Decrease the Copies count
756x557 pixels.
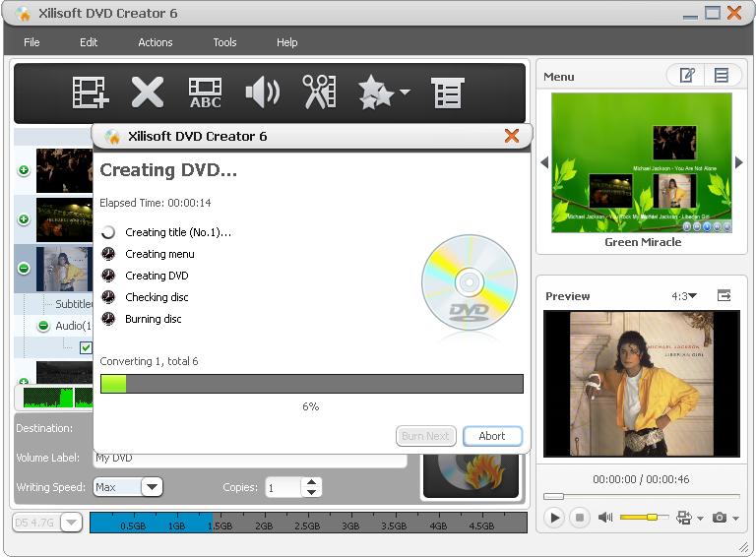(x=311, y=492)
